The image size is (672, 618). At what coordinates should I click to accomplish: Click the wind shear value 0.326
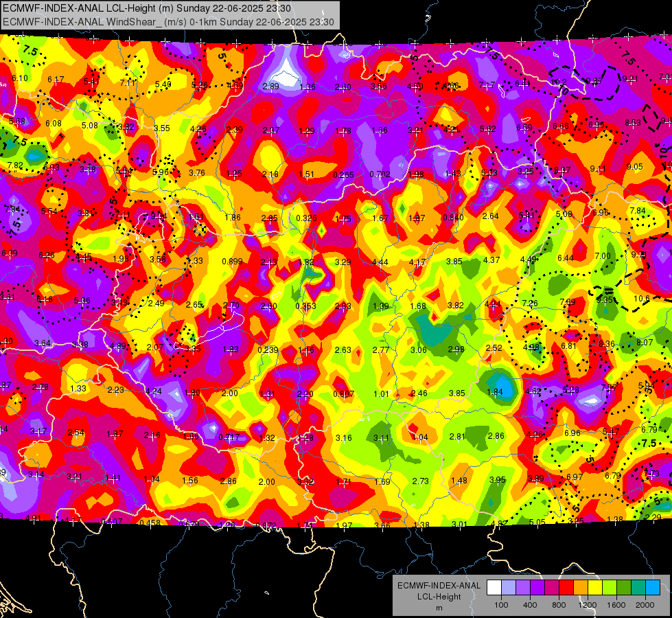click(306, 218)
